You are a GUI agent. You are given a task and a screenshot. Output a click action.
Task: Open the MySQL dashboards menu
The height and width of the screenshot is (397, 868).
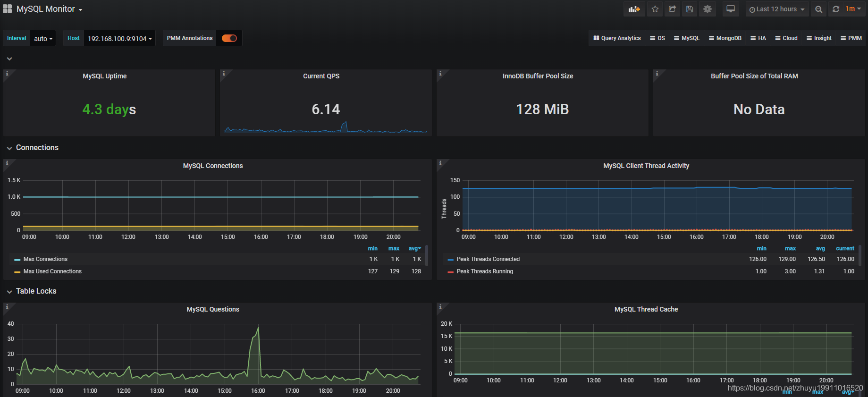[687, 38]
